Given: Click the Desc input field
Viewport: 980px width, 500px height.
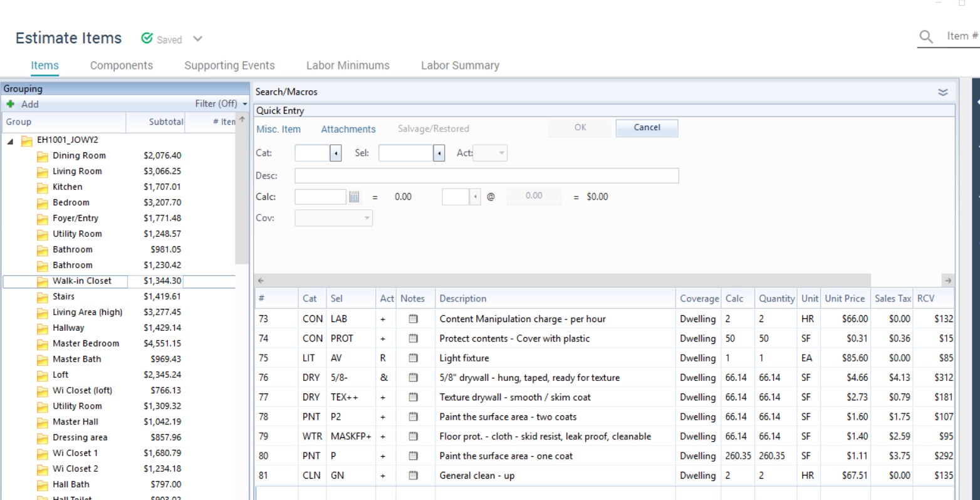Looking at the screenshot, I should [x=487, y=175].
